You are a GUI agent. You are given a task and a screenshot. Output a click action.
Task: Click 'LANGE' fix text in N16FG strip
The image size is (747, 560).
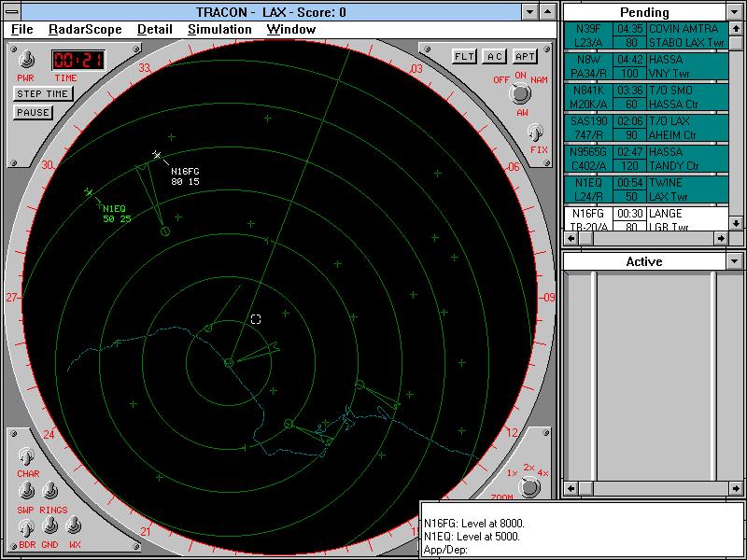[x=666, y=214]
